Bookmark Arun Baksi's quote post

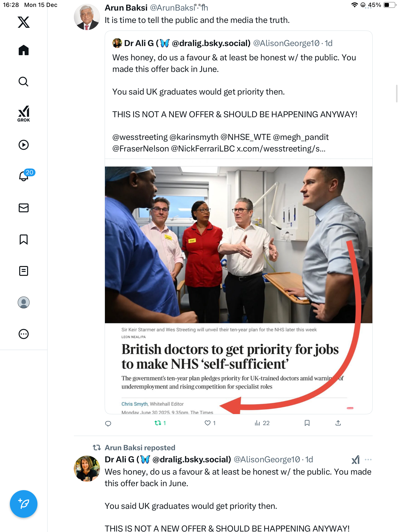[307, 423]
